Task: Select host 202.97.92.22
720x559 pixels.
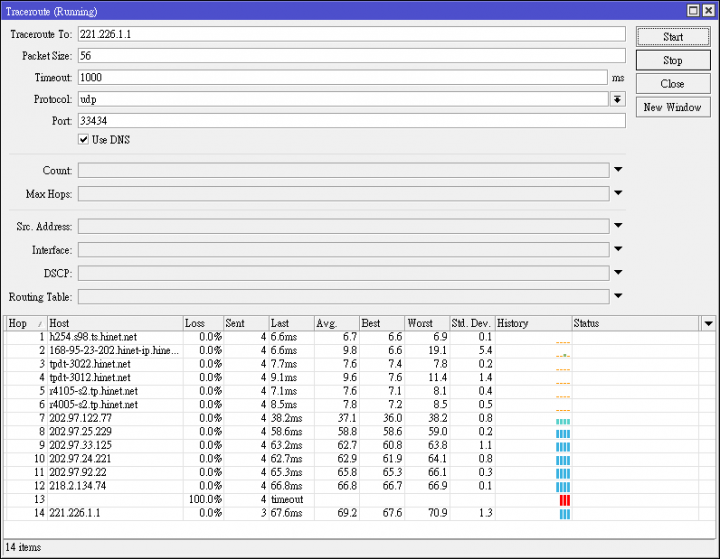Action: [78, 473]
